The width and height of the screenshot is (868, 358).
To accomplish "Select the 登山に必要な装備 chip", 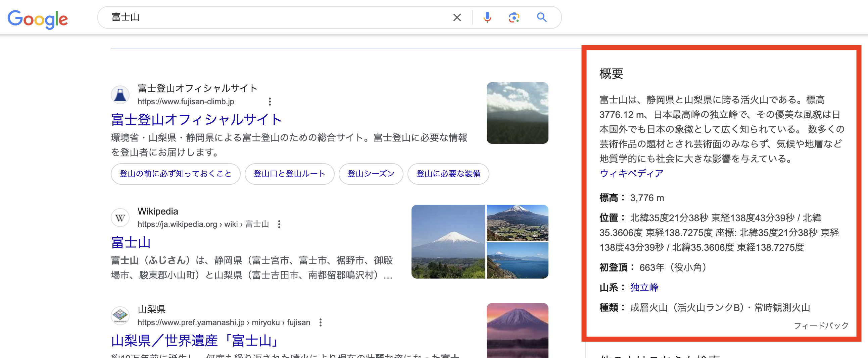I will [448, 174].
